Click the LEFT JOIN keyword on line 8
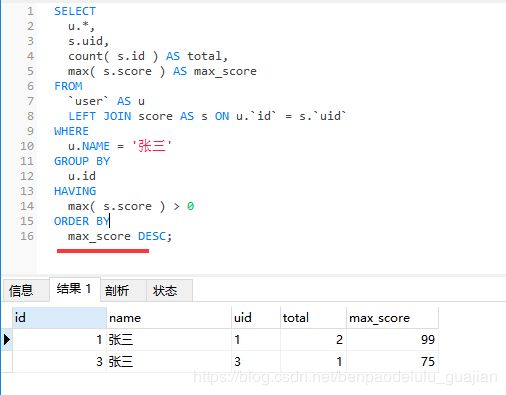The height and width of the screenshot is (395, 506). pyautogui.click(x=100, y=116)
